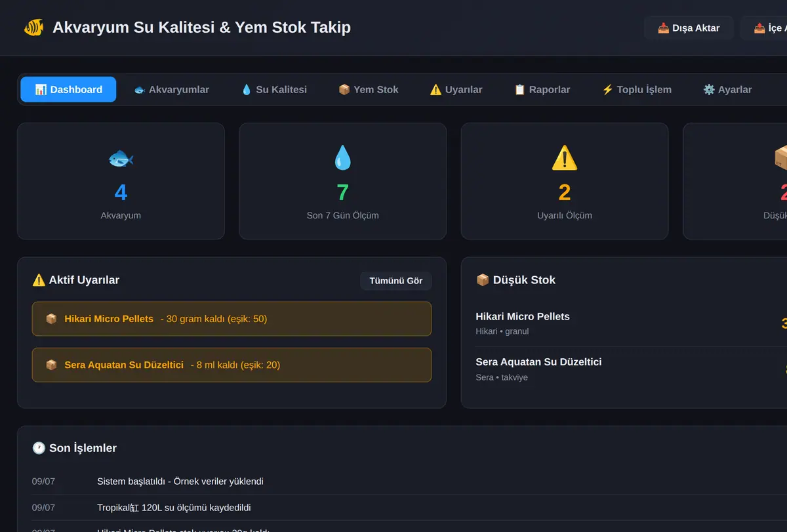Screen dimensions: 787x532
Task: Click box icon on Sera Aquatan alert
Action: [51, 365]
